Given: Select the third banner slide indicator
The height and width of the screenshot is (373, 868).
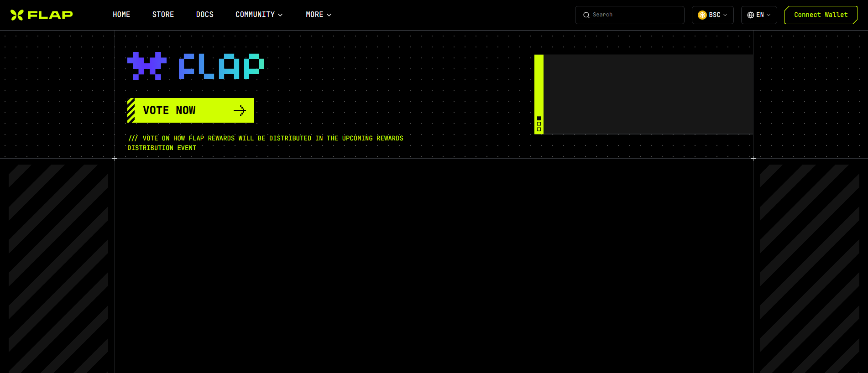Looking at the screenshot, I should pos(539,130).
